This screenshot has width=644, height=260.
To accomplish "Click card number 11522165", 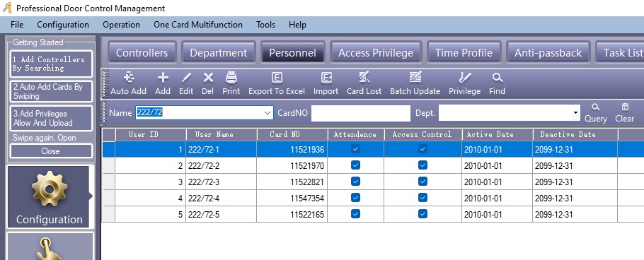I will click(307, 215).
